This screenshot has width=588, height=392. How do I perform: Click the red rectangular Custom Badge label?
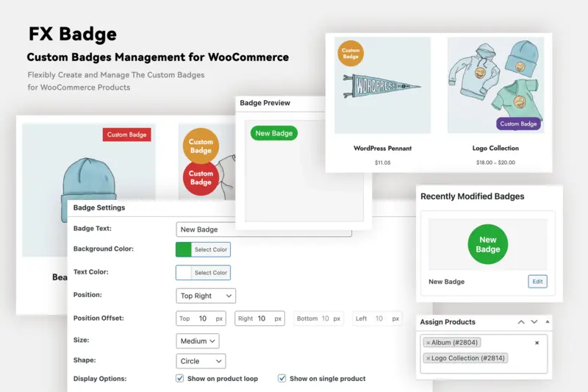tap(127, 135)
